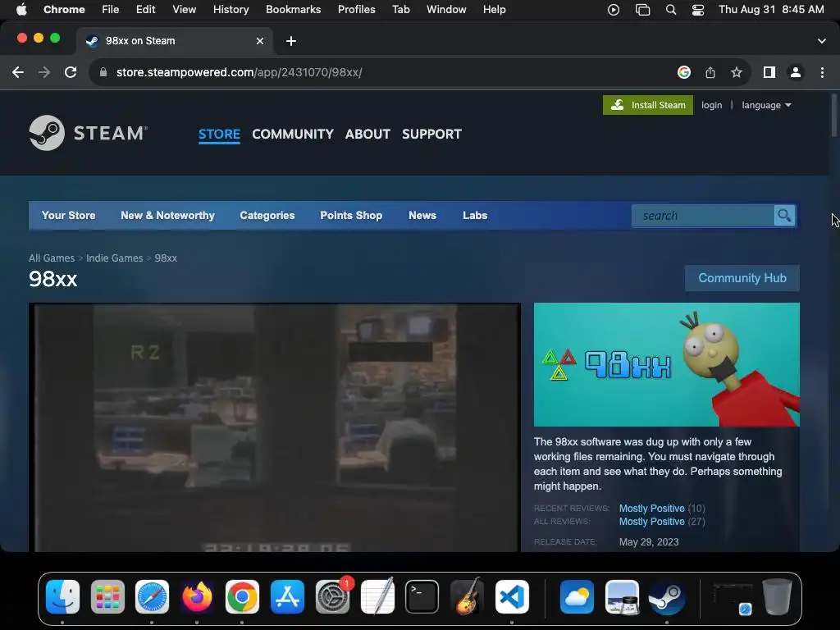Open the Labs link in the store bar
The height and width of the screenshot is (630, 840).
pos(475,216)
